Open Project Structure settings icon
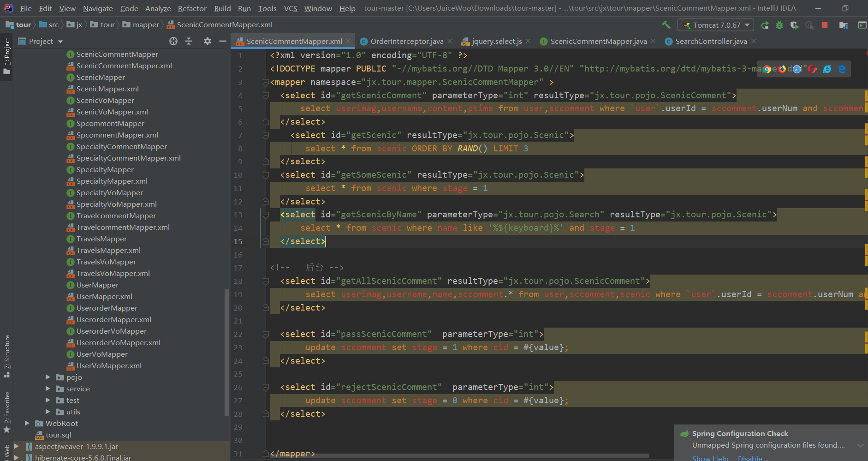Image resolution: width=868 pixels, height=461 pixels. [x=844, y=25]
